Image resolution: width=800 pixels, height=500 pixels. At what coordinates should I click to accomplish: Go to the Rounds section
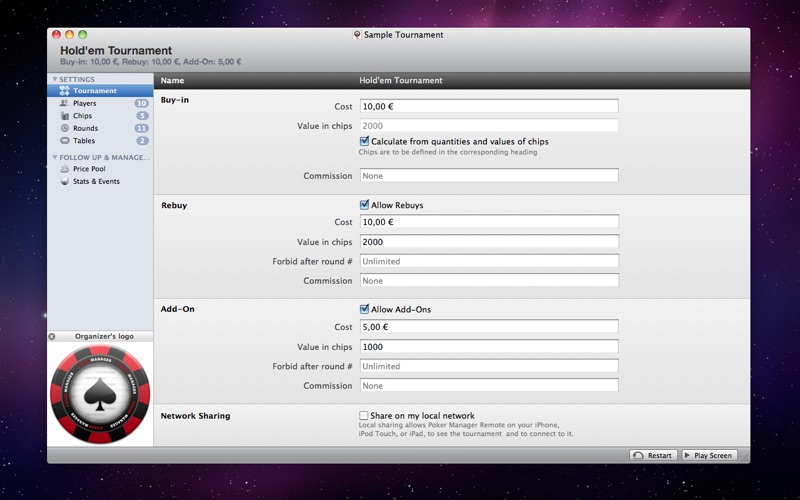click(85, 128)
